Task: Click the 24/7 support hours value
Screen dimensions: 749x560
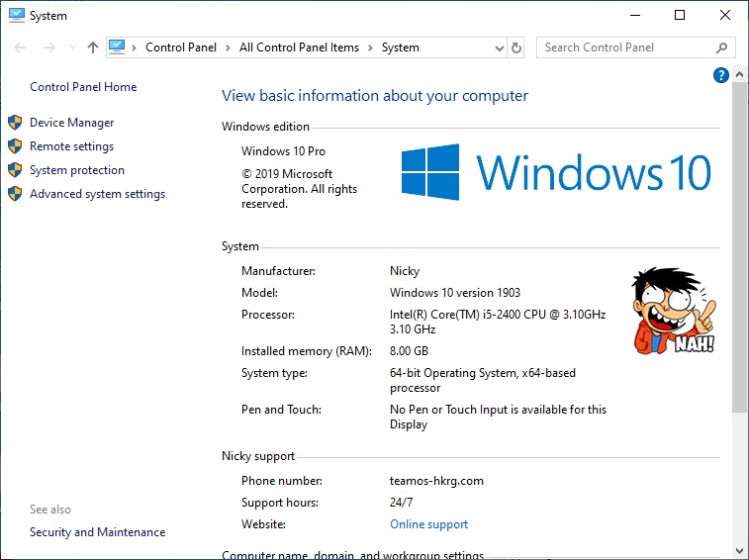Action: tap(402, 503)
